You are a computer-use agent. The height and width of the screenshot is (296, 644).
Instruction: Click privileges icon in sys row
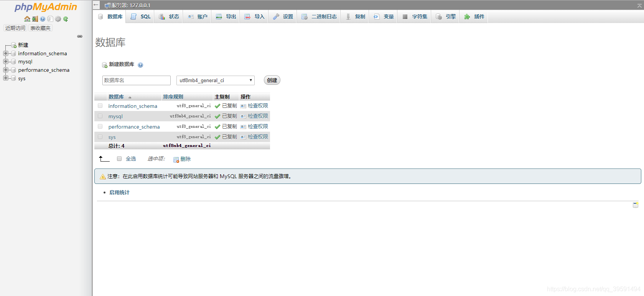(x=243, y=137)
